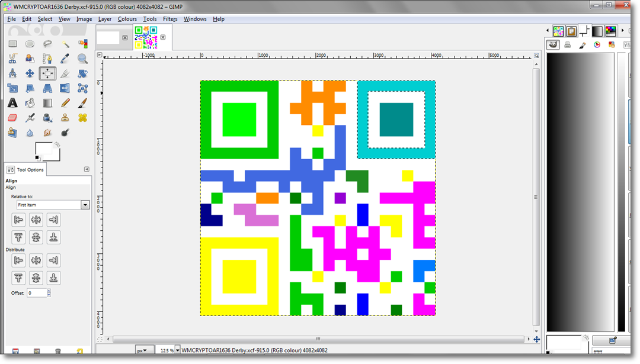Switch to the Tool Options tab
The height and width of the screenshot is (364, 640).
25,169
